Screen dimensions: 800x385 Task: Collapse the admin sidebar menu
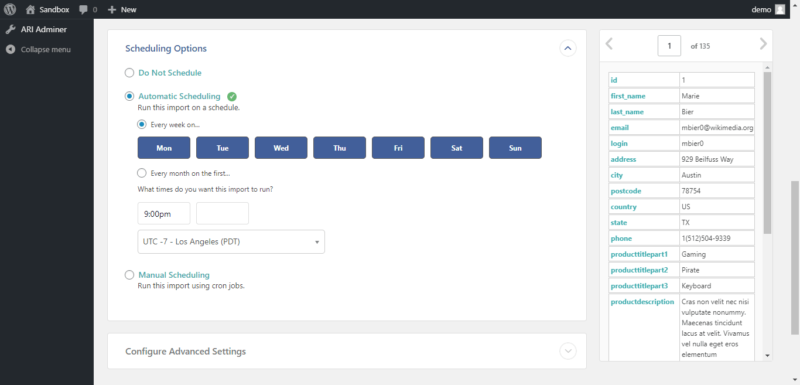coord(38,49)
